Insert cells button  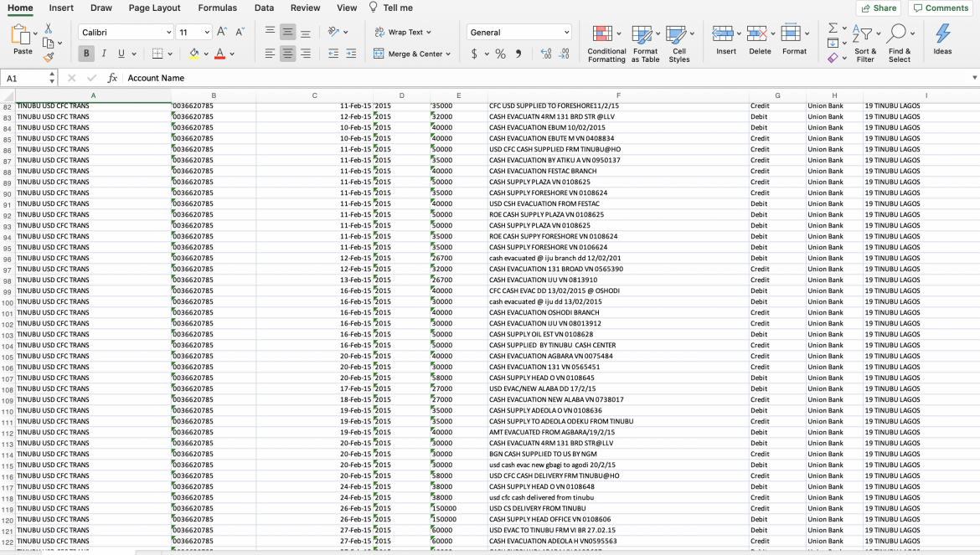coord(725,40)
